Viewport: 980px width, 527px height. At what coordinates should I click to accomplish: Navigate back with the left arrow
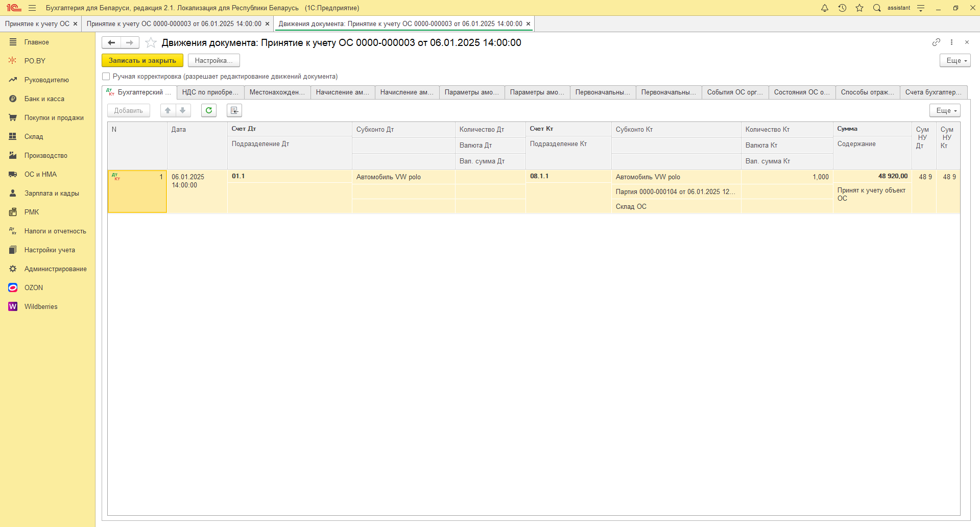pos(111,43)
